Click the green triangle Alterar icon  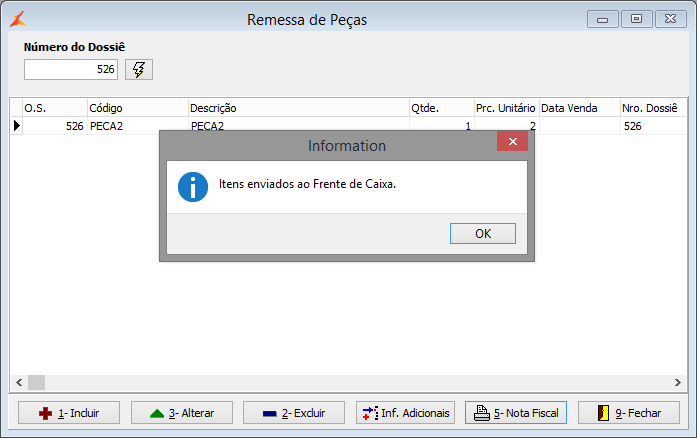(x=157, y=414)
